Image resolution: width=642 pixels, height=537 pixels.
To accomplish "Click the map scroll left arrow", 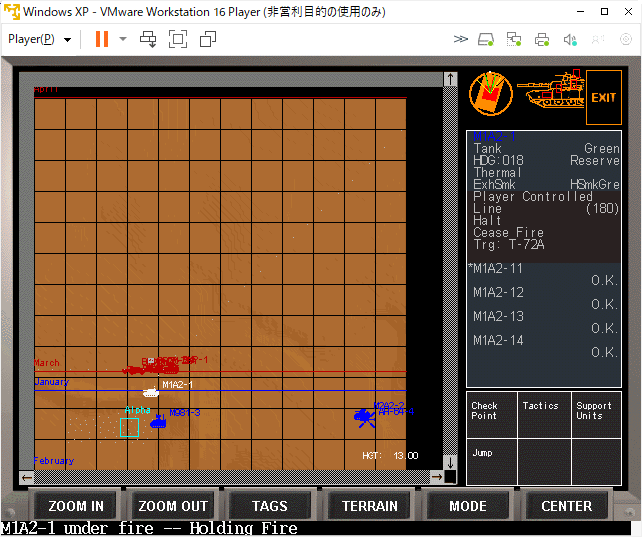I will pos(27,477).
